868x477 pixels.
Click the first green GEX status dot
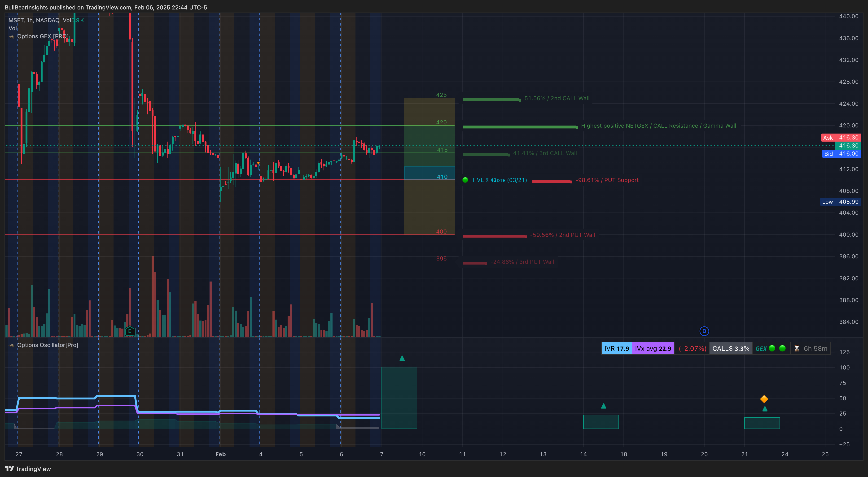point(772,348)
